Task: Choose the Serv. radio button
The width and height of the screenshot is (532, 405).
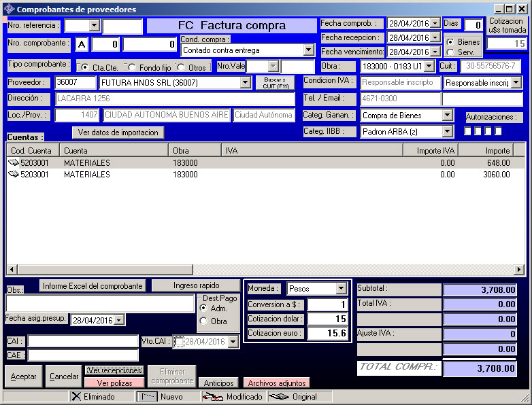Action: pos(450,52)
